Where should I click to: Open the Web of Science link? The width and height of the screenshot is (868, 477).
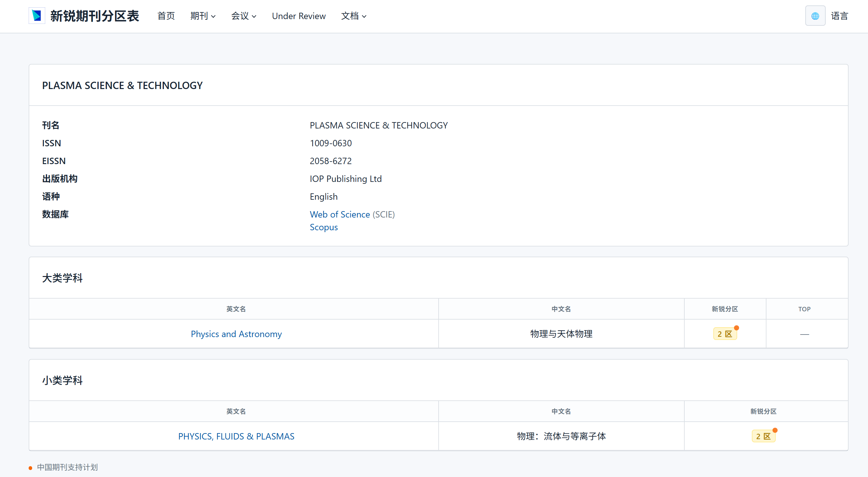coord(340,214)
